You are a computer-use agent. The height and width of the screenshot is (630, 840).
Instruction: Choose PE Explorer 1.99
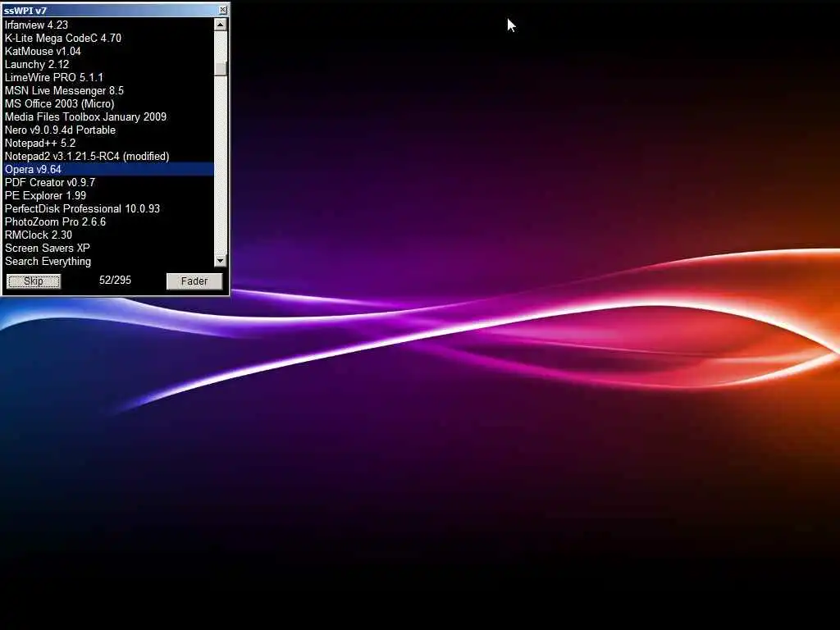109,195
